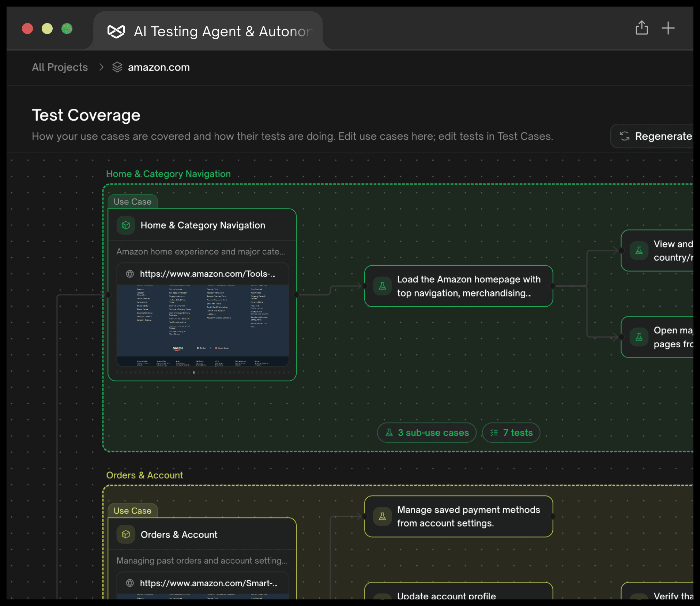Click the flask icon on Load the Amazon homepage node
This screenshot has height=606, width=700.
click(x=383, y=286)
